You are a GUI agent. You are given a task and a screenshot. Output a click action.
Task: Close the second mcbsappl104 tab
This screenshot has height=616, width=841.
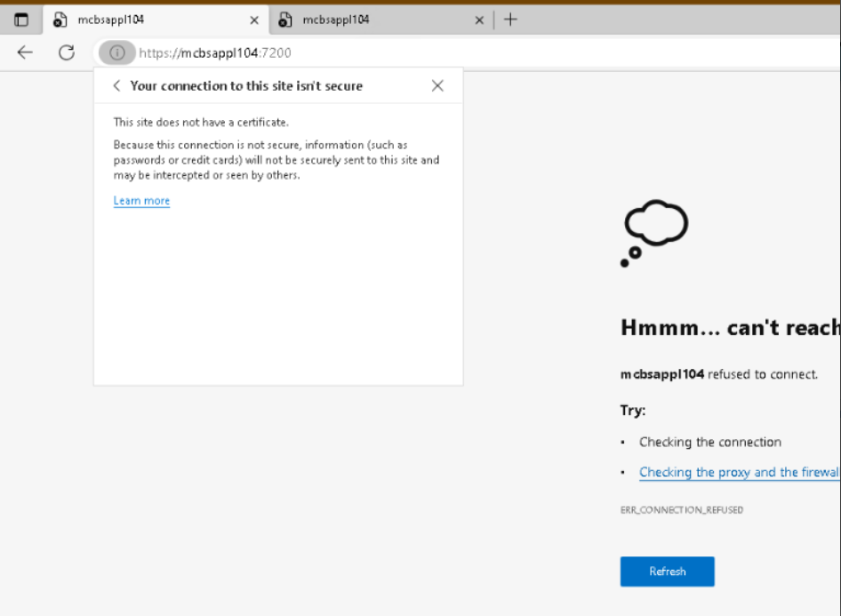pyautogui.click(x=479, y=20)
